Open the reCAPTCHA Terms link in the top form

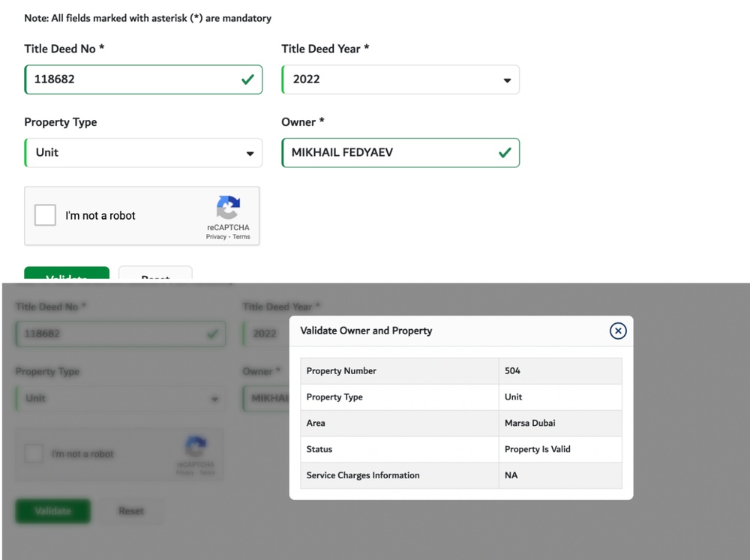(241, 237)
